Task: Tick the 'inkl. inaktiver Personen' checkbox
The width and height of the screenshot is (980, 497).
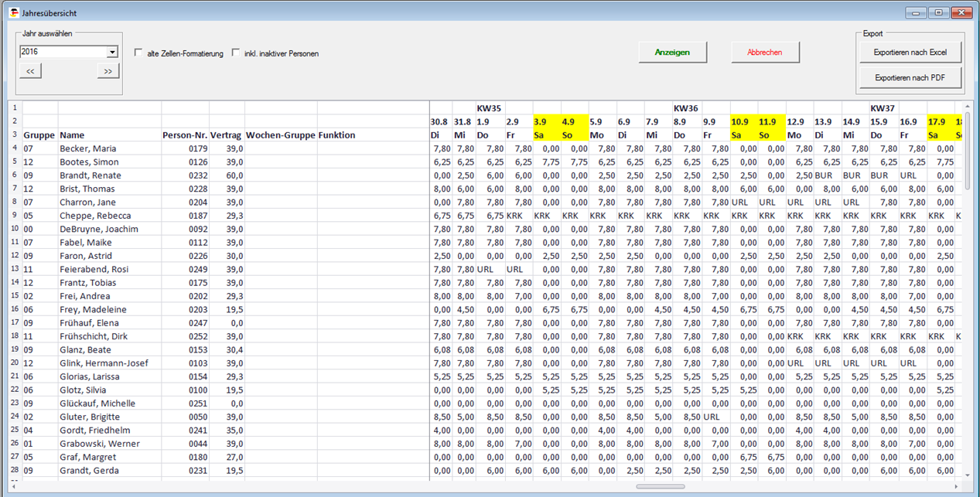Action: pos(236,53)
